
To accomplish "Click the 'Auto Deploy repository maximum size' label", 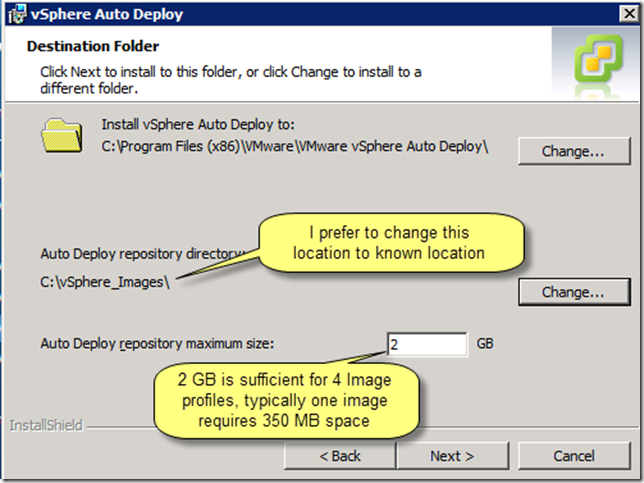I will tap(157, 343).
